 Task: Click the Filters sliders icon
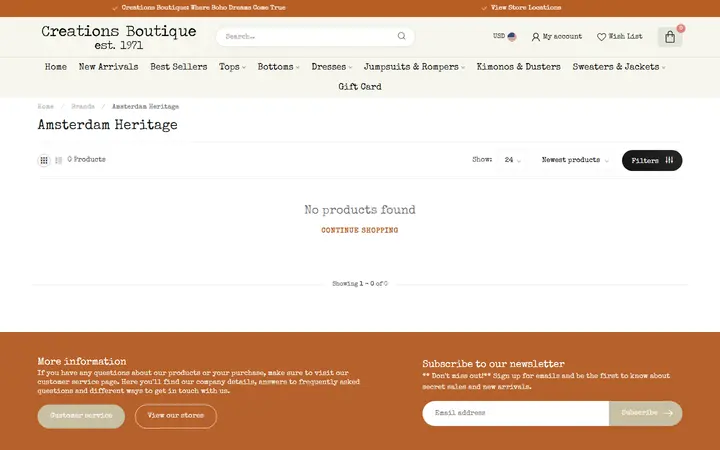[669, 160]
